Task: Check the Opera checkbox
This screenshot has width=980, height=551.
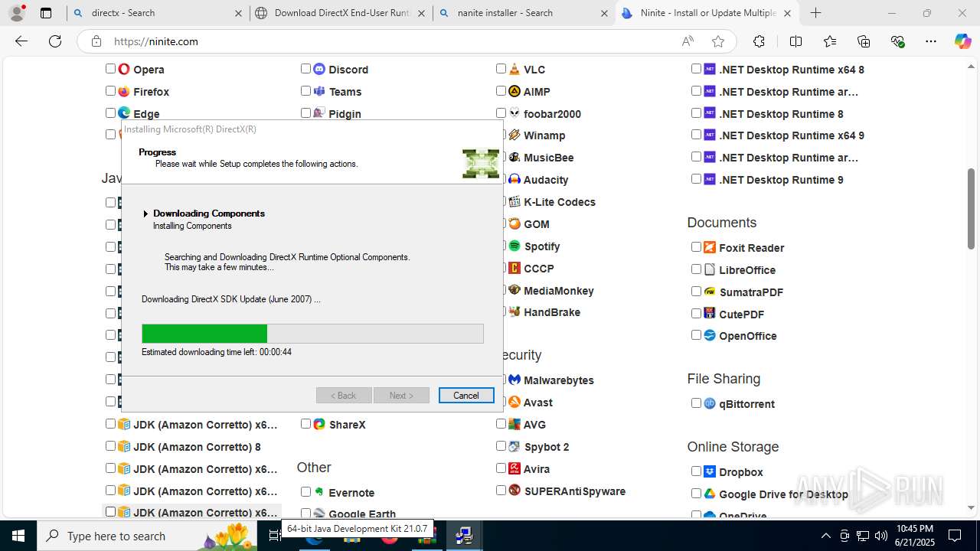Action: [x=110, y=68]
